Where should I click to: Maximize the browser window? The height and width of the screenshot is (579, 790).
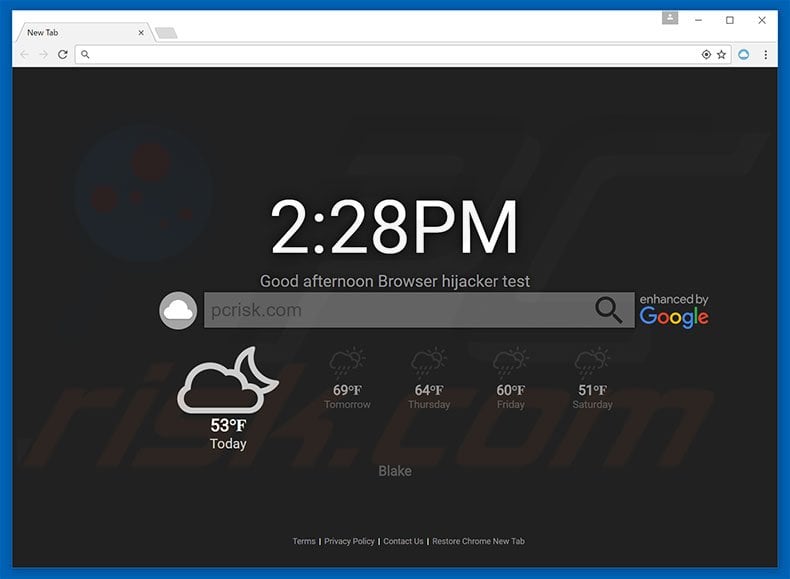tap(730, 20)
